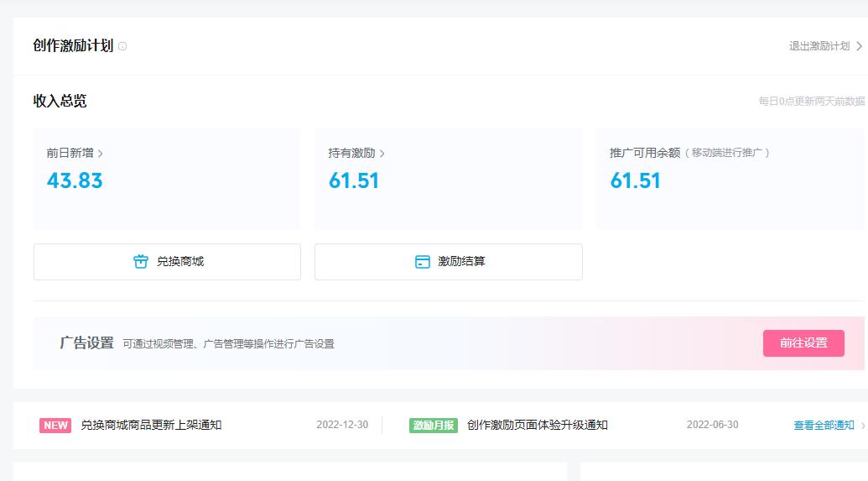Click the date 2022-06-30

click(x=713, y=425)
